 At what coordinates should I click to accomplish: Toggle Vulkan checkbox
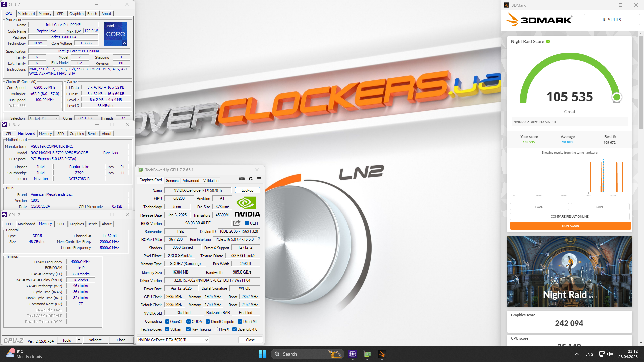167,329
